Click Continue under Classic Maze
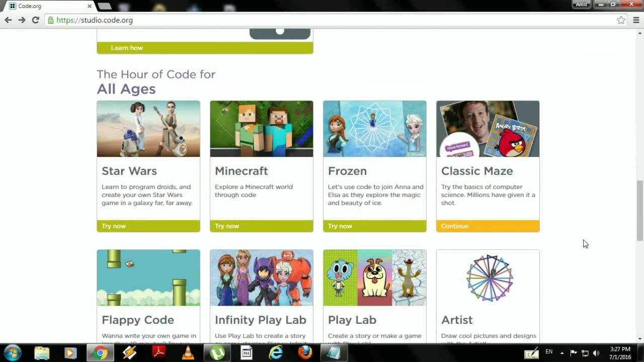Viewport: 644px width, 362px height. pyautogui.click(x=488, y=226)
